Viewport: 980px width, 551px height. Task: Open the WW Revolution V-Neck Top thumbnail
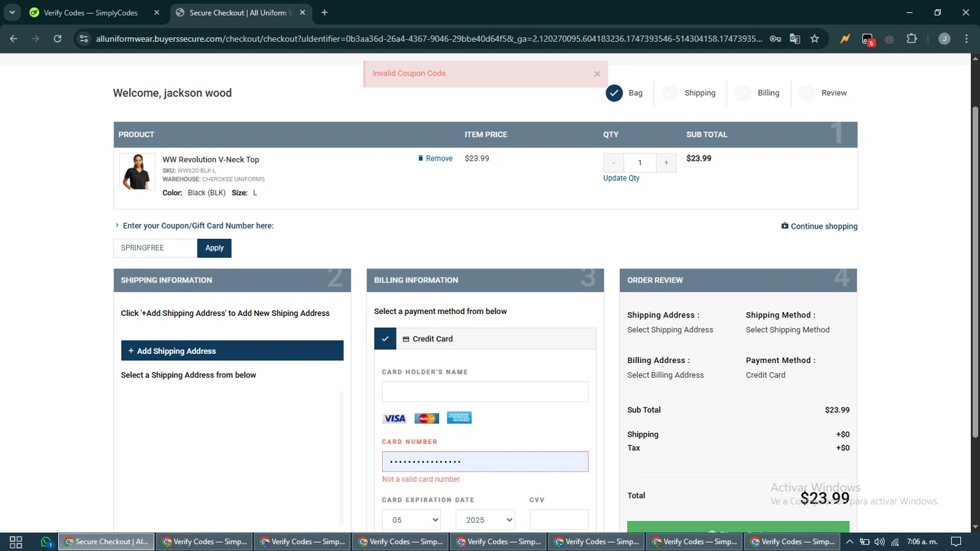click(137, 172)
